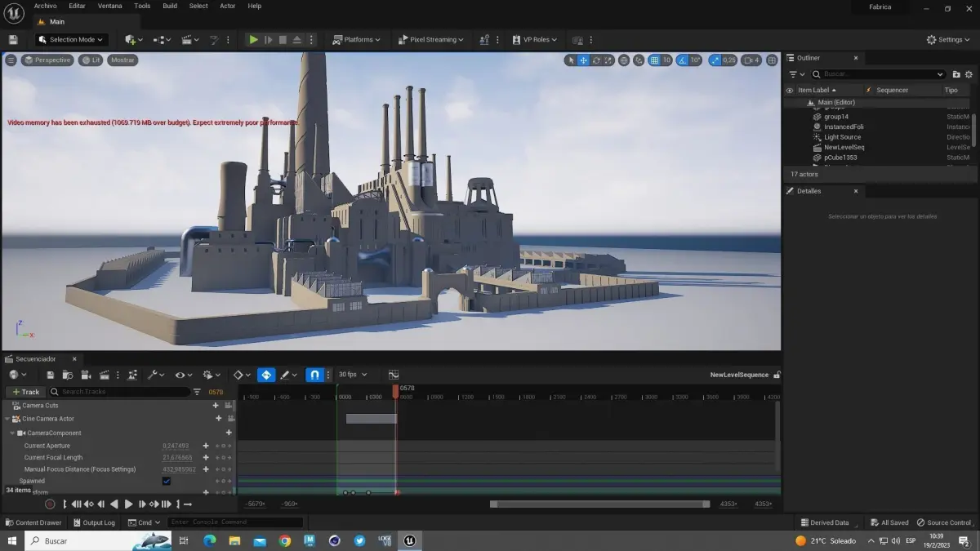This screenshot has height=551, width=980.
Task: Click the Sequencer save icon
Action: point(50,375)
